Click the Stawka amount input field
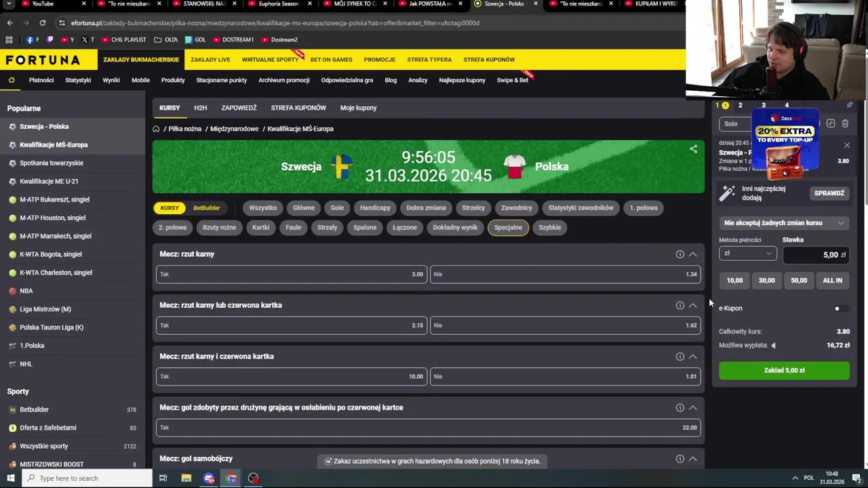This screenshot has width=868, height=488. click(816, 255)
